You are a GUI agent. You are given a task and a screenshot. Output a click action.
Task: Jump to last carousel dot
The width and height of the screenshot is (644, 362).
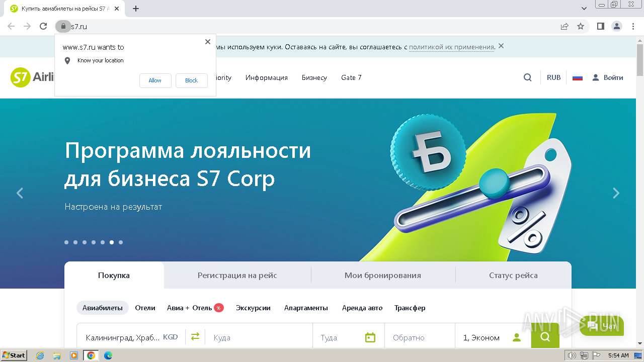121,242
